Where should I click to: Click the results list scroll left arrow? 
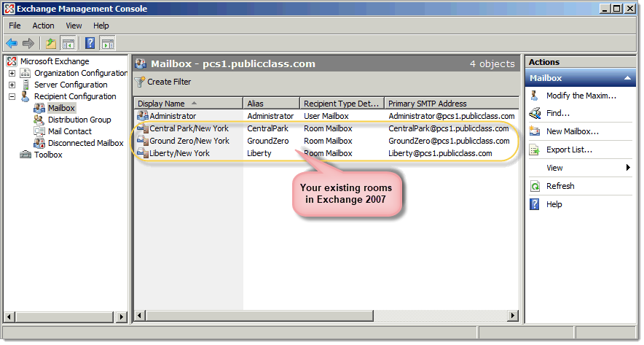pyautogui.click(x=140, y=316)
